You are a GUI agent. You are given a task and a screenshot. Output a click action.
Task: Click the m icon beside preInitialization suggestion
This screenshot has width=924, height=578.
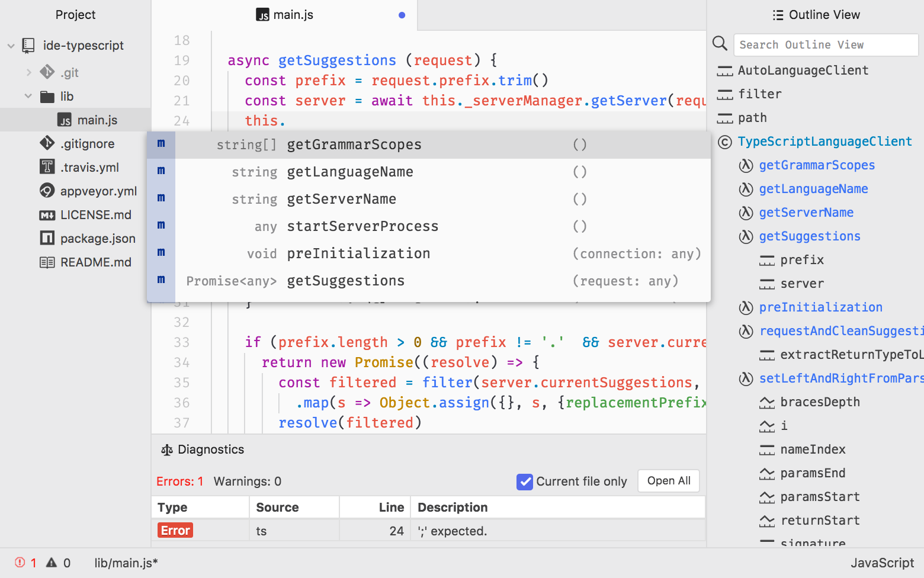coord(161,252)
